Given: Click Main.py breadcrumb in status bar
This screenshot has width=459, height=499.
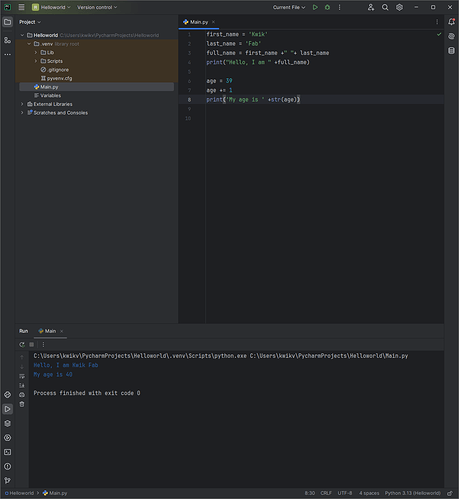Looking at the screenshot, I should pyautogui.click(x=55, y=493).
